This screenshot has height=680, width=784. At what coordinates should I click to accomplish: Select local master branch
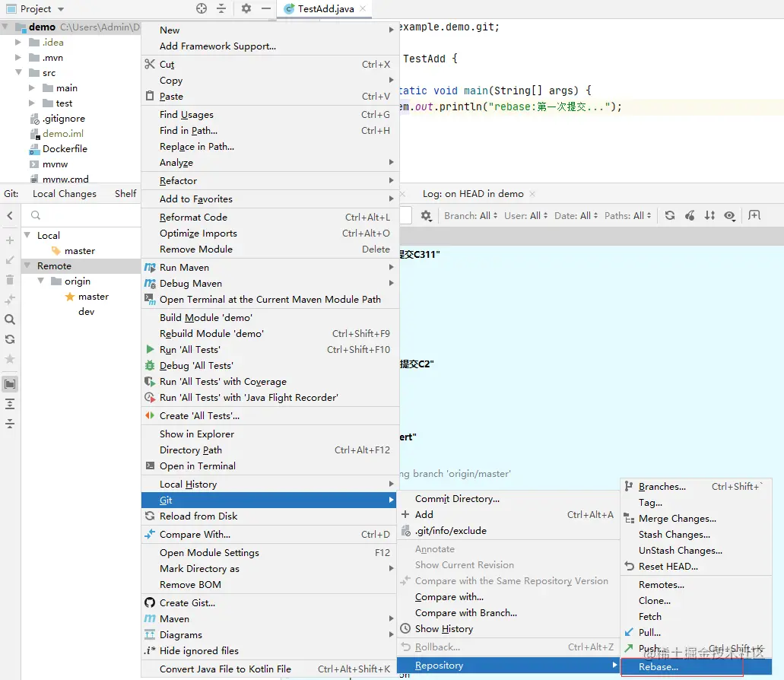pyautogui.click(x=80, y=250)
